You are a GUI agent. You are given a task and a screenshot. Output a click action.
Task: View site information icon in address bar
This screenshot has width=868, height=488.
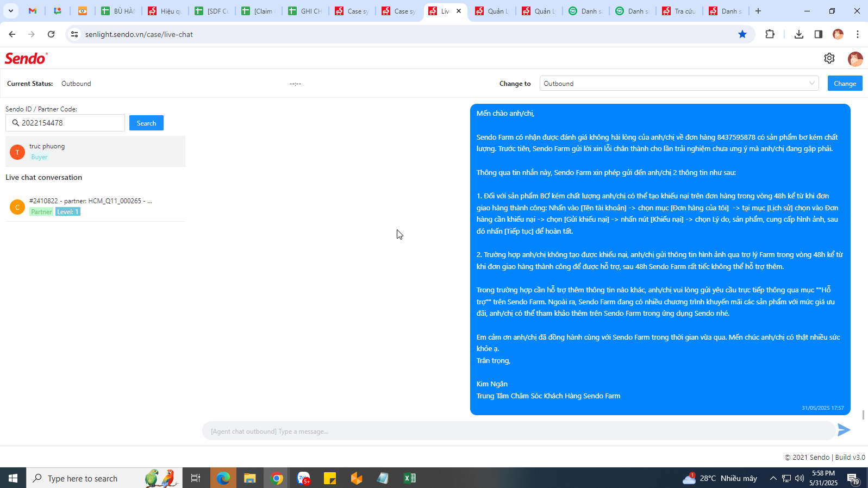[74, 34]
